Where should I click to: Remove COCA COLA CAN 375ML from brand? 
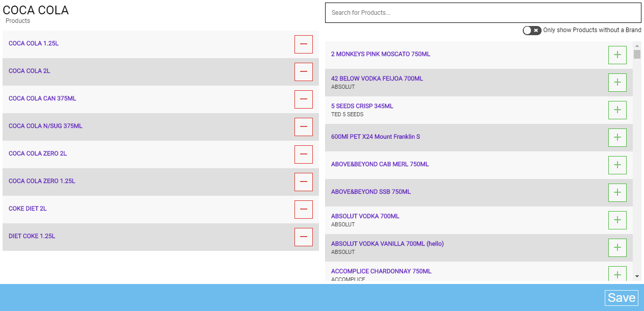304,99
